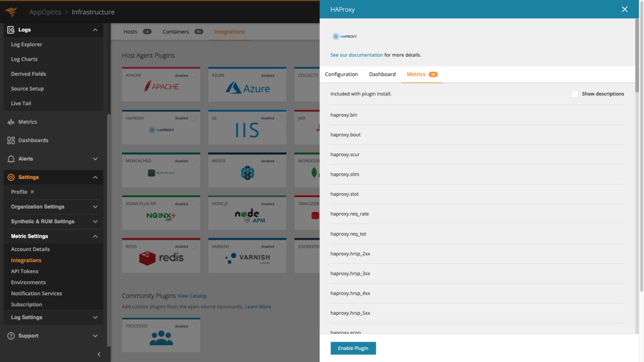Switch to the Configuration tab

[x=341, y=75]
